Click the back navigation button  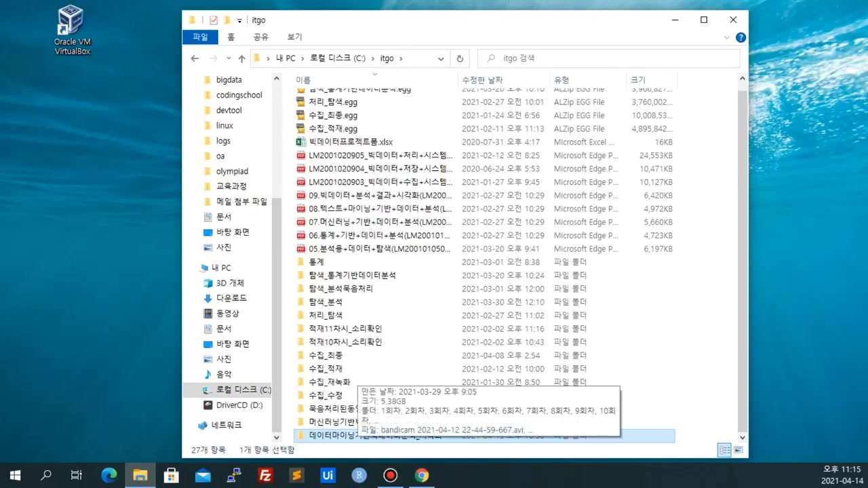point(195,58)
